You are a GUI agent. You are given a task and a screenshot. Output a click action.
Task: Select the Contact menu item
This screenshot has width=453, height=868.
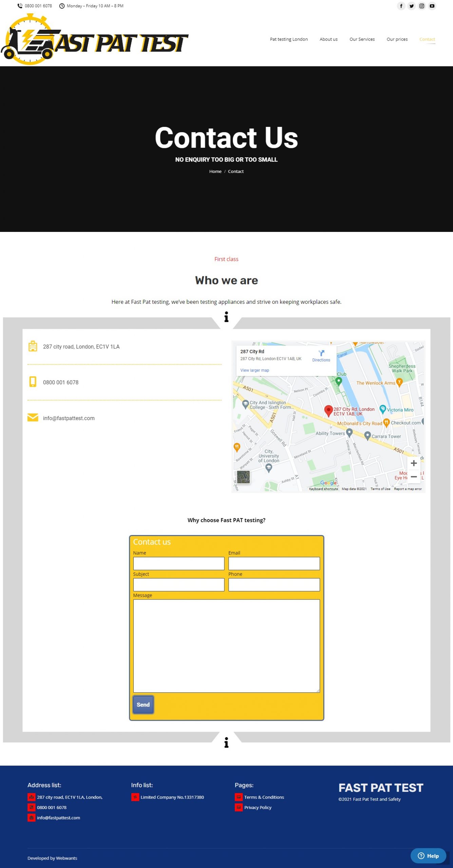pos(427,39)
